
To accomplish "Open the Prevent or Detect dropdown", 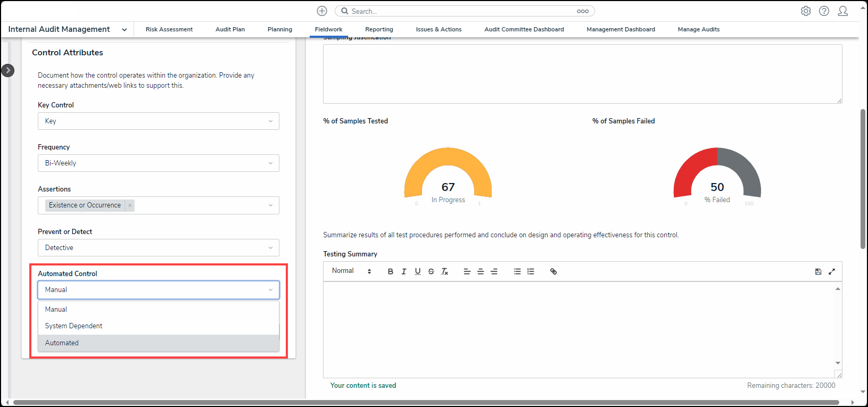I will click(158, 248).
